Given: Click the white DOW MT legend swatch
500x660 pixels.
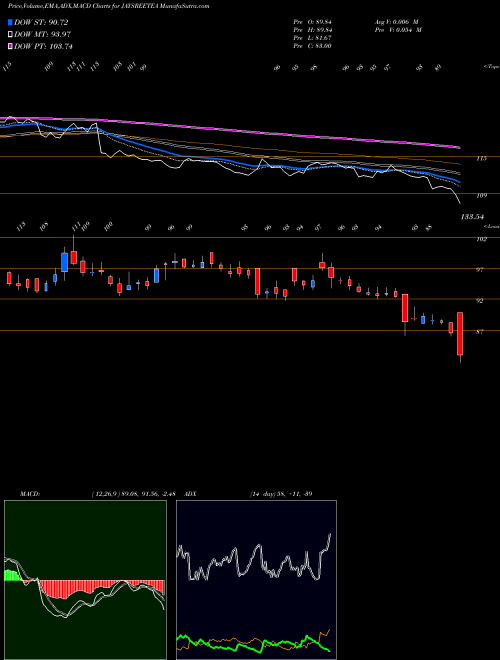Looking at the screenshot, I should pos(10,35).
